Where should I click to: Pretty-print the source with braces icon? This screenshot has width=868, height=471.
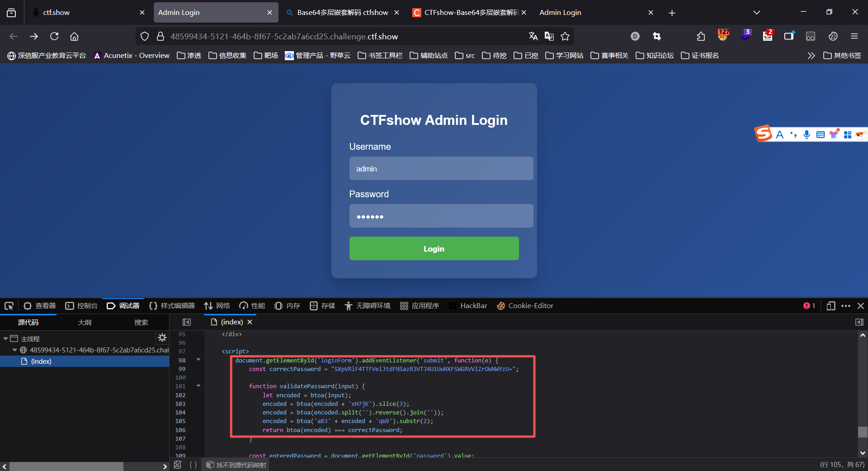point(193,465)
